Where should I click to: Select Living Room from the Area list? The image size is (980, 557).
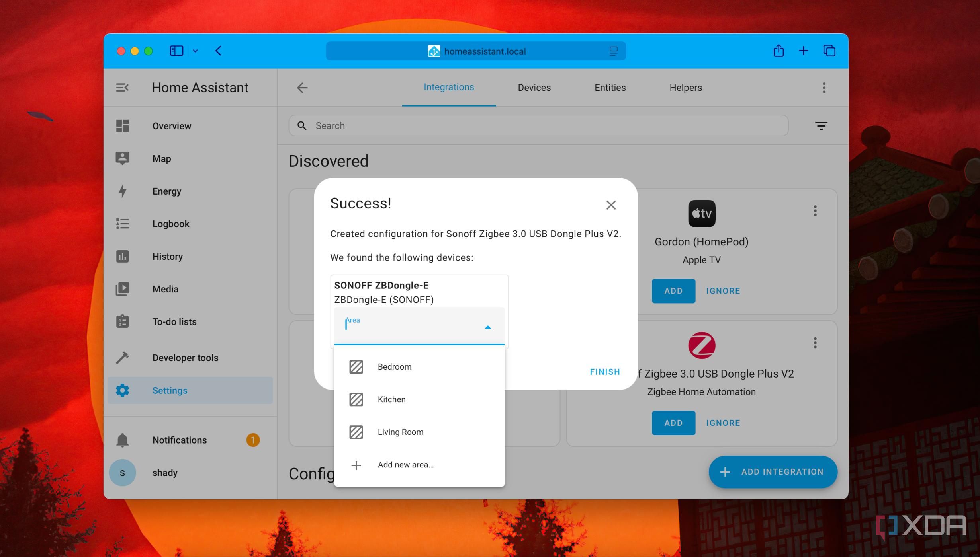tap(419, 432)
